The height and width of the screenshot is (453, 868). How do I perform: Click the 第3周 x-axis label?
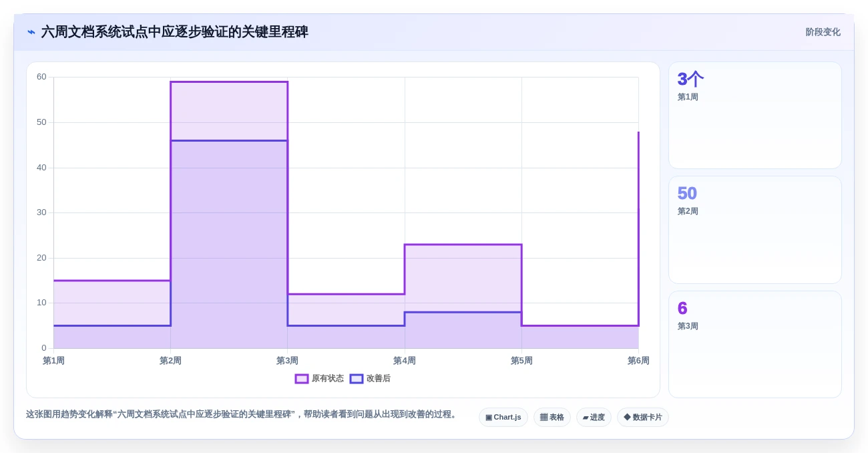(288, 361)
